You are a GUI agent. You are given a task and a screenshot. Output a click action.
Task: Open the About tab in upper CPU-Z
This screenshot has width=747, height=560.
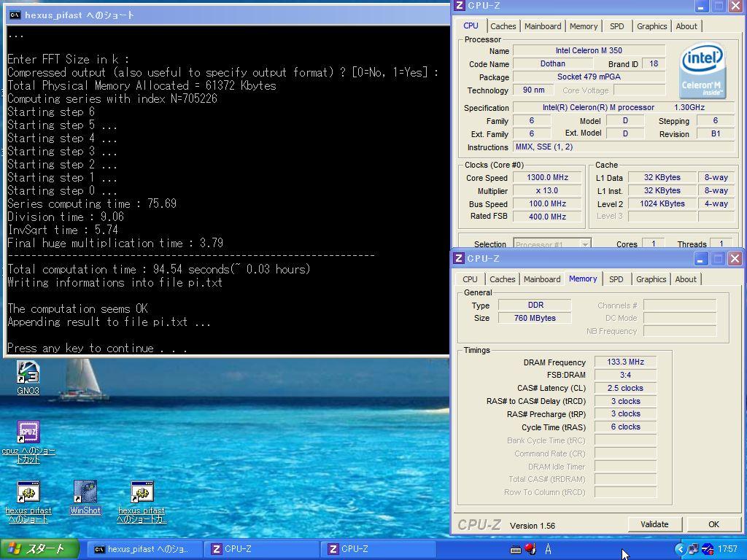coord(686,26)
